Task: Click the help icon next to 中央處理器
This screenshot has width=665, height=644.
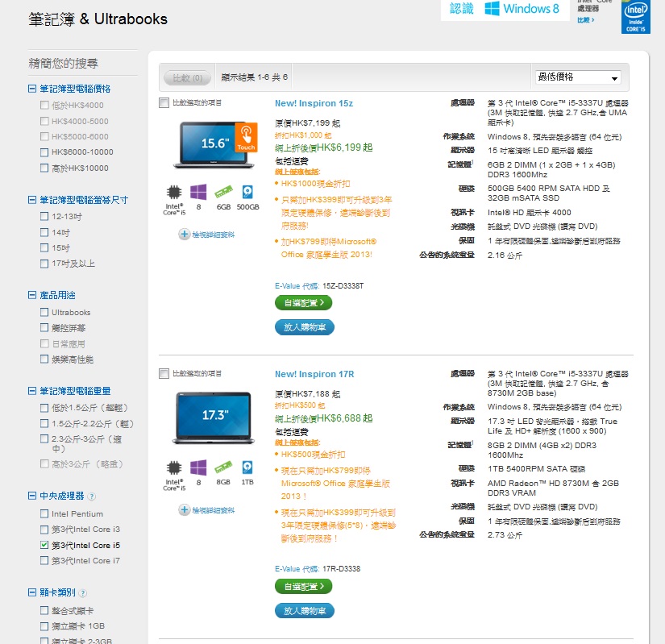Action: 92,497
